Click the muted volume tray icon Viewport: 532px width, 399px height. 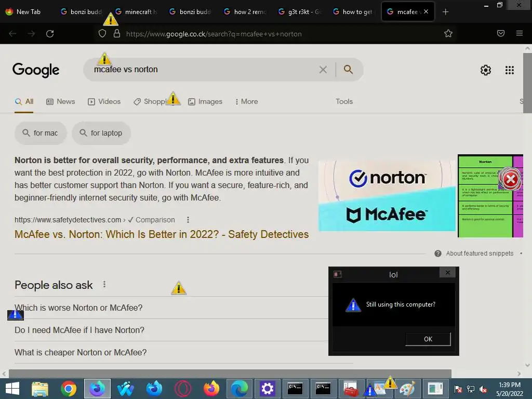(x=483, y=389)
